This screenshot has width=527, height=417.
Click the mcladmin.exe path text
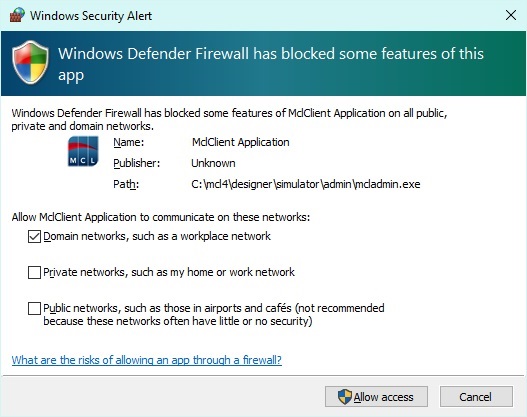pos(306,184)
